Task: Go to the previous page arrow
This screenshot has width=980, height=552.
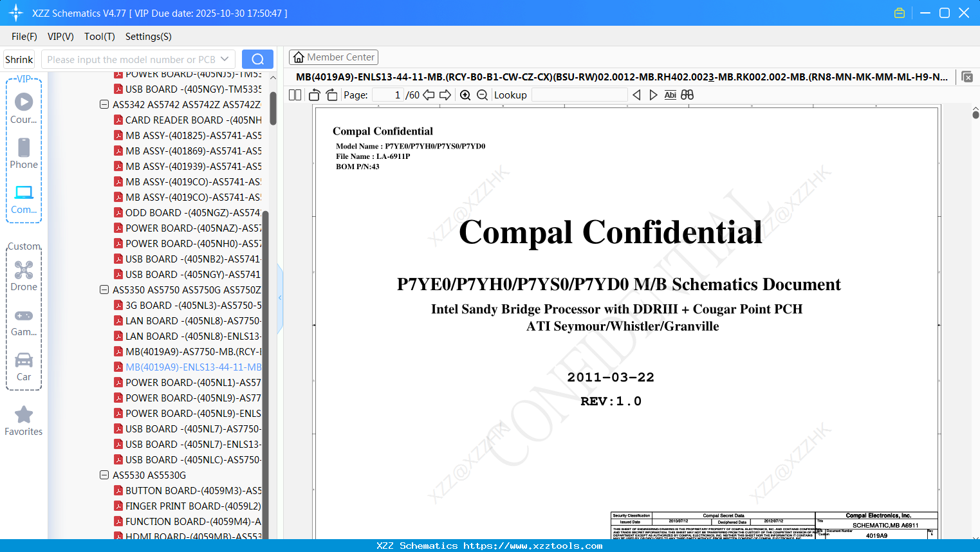Action: click(429, 95)
